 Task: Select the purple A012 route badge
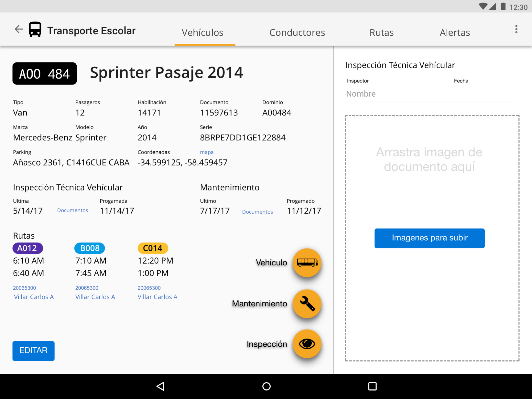click(27, 248)
